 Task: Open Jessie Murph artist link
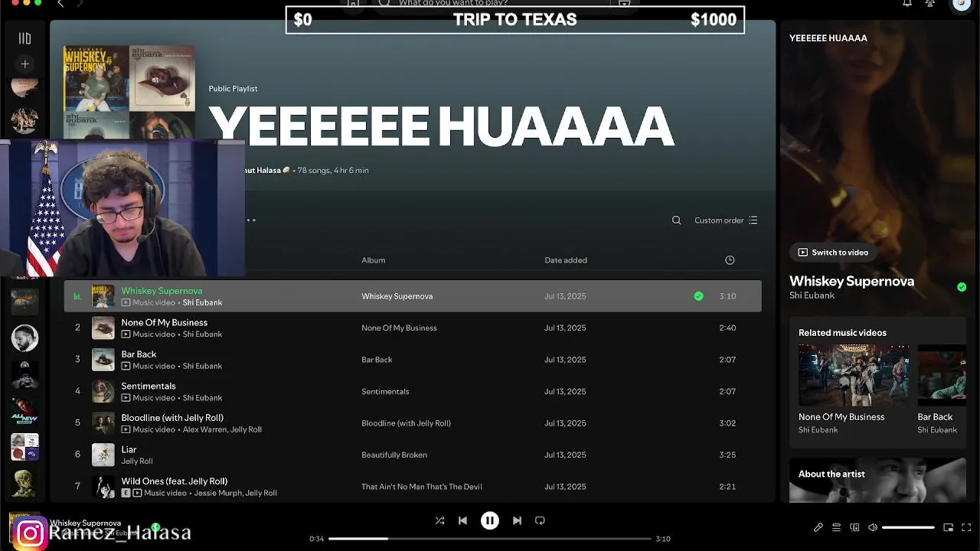pos(218,493)
